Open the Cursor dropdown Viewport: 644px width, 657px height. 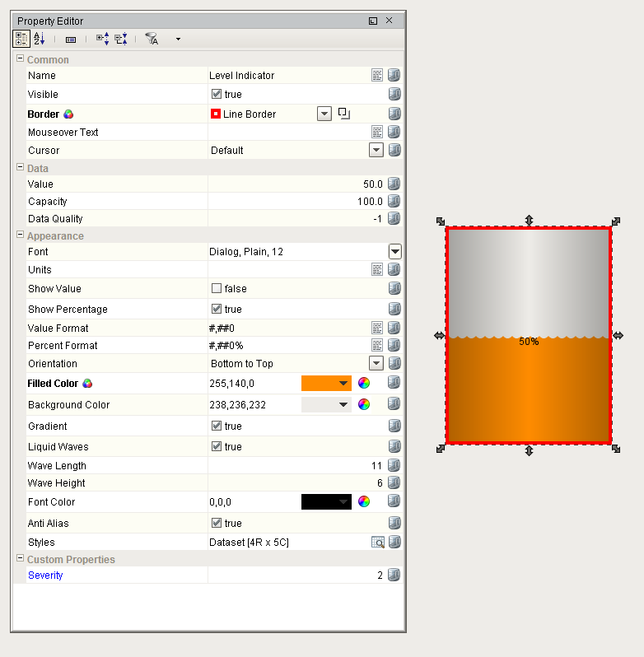376,151
